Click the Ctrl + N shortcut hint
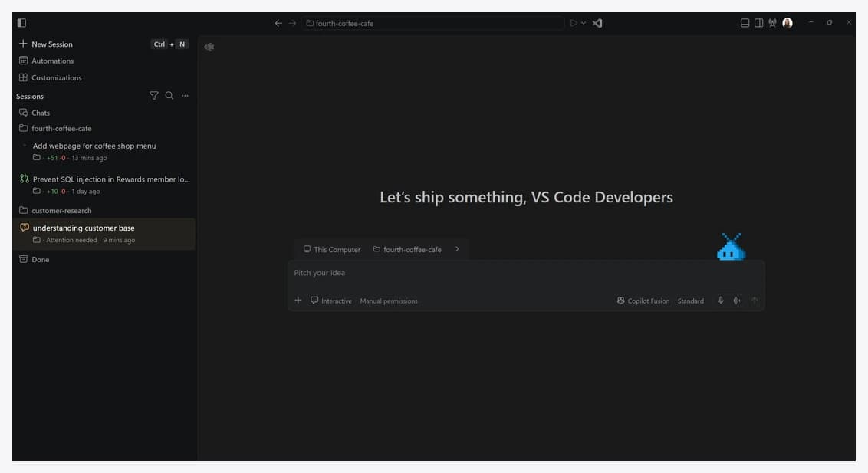Viewport: 868px width, 473px height. click(x=170, y=44)
